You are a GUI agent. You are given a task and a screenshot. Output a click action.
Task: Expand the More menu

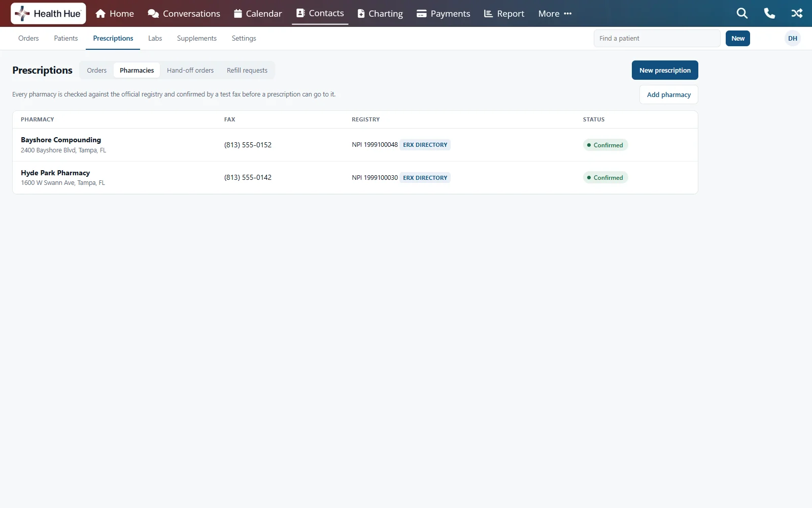555,14
